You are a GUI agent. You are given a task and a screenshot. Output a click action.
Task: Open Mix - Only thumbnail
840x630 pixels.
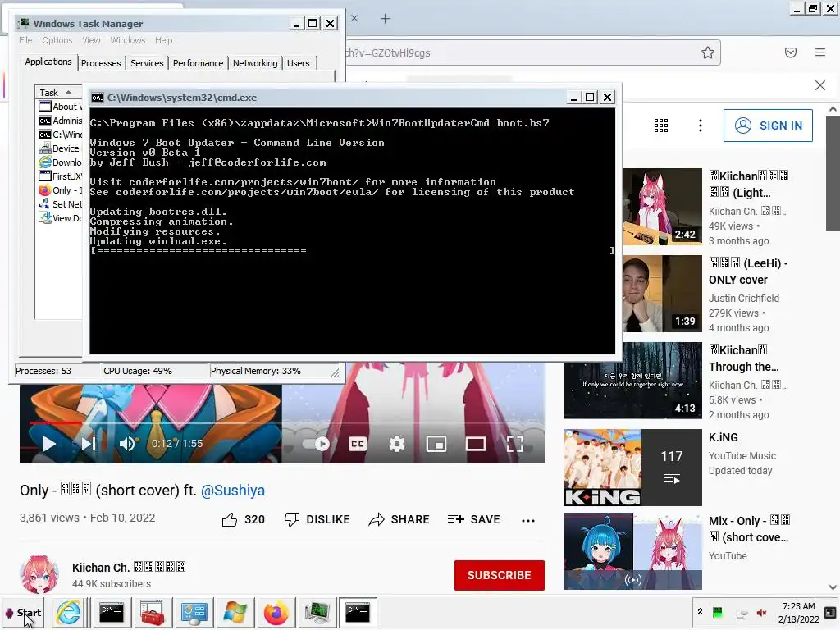point(633,551)
